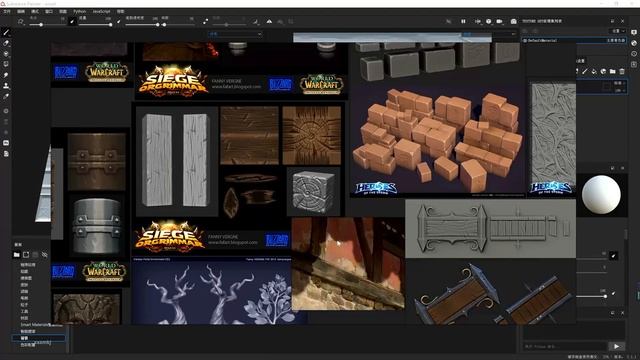Click the shelf folder icon
This screenshot has width=640, height=360.
[16, 255]
